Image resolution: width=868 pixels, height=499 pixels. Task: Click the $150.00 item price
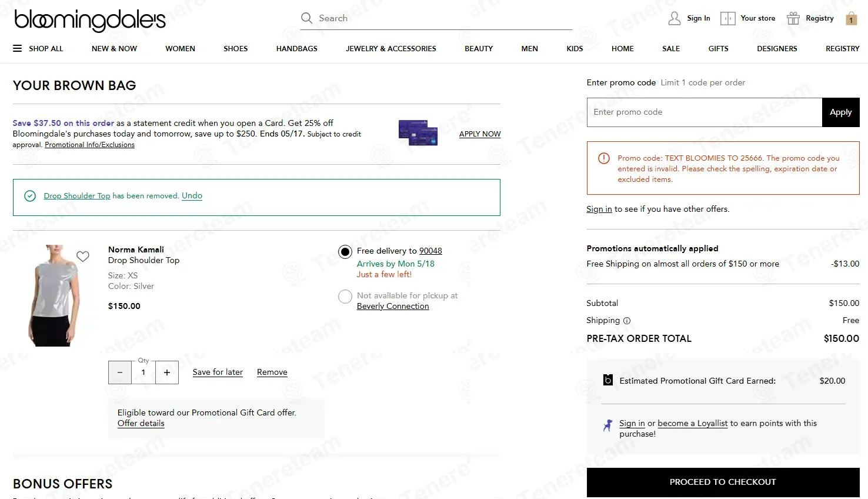124,306
